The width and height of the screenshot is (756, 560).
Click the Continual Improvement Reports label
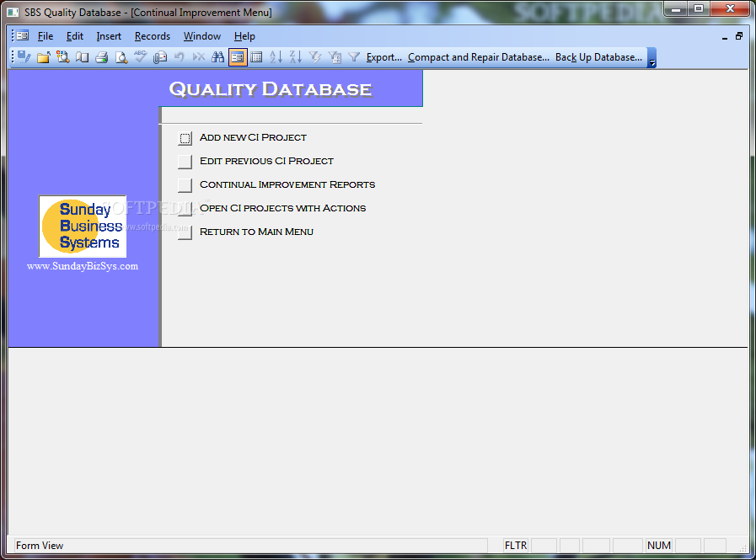pyautogui.click(x=287, y=184)
